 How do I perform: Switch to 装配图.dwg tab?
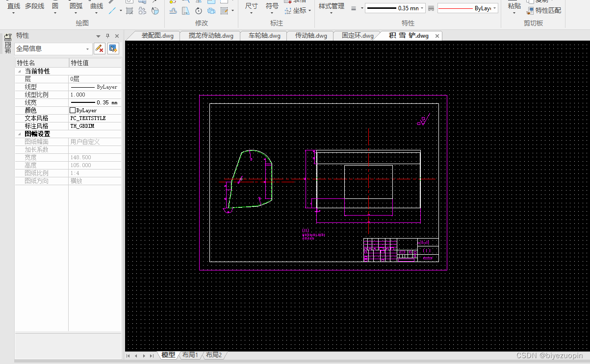point(157,36)
